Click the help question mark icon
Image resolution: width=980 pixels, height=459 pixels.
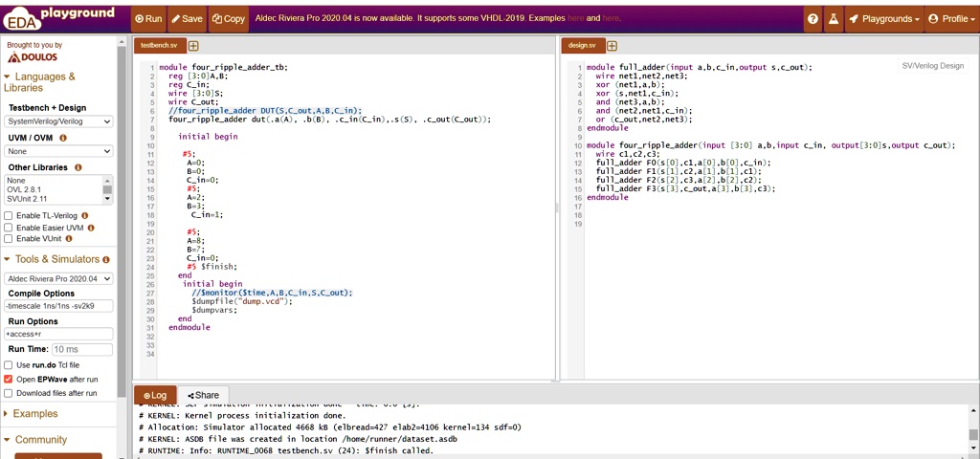point(813,19)
